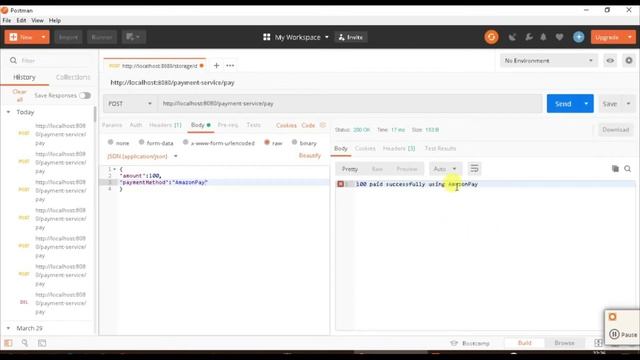Select x-www-form-urlencoded radio button
Viewport: 640px width, 360px height.
click(186, 142)
